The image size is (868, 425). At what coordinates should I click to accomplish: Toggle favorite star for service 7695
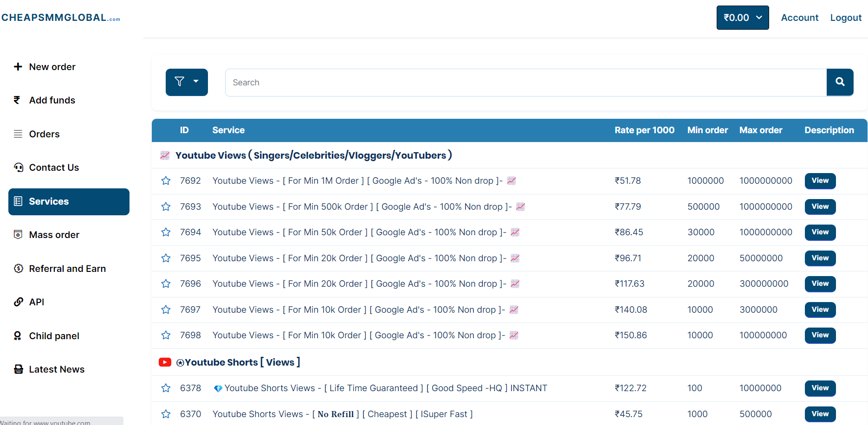click(x=166, y=258)
